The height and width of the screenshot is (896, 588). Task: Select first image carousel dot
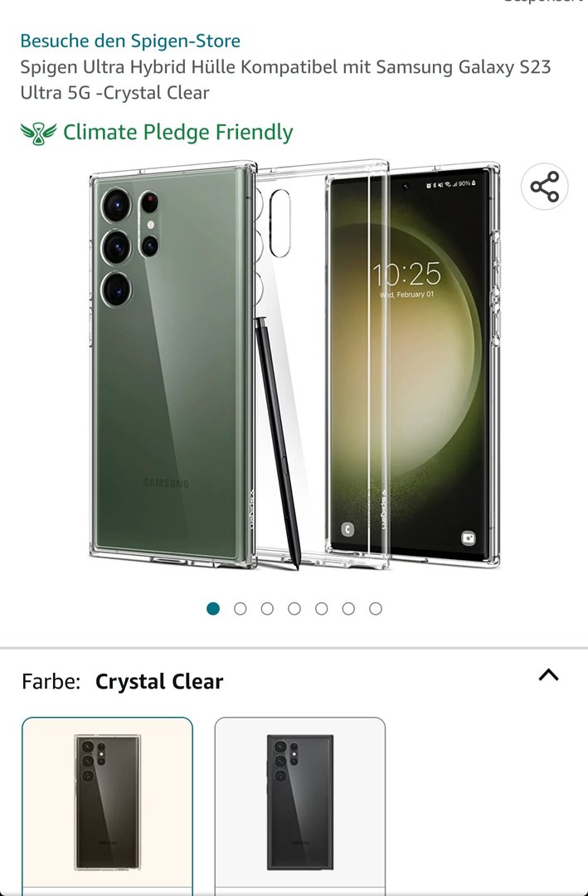pos(213,609)
